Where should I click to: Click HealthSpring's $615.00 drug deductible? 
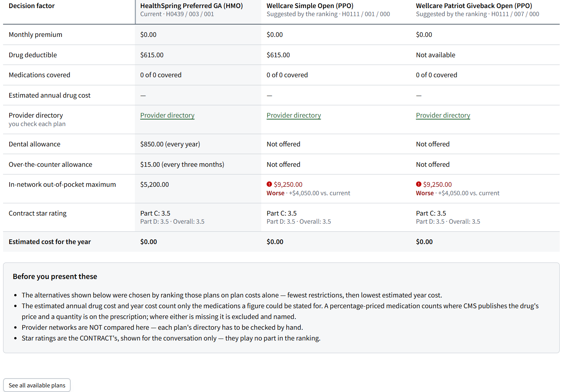tap(152, 55)
